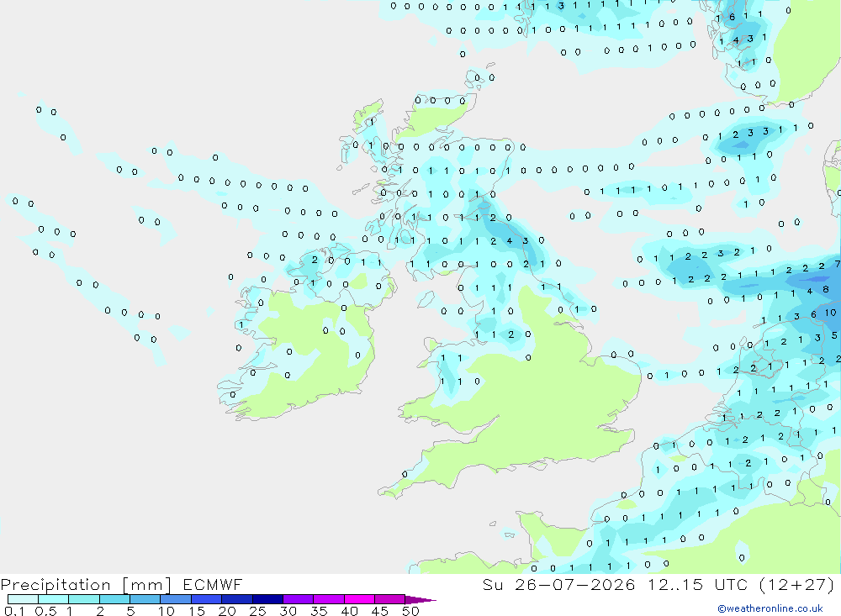Select the 40–45 mm magenta legend swatch
This screenshot has height=616, width=841.
pos(359,599)
